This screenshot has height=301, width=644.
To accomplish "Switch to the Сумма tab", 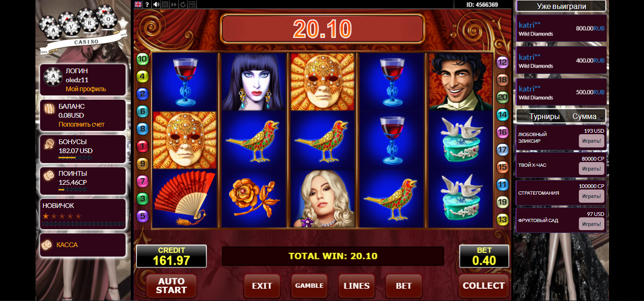I will click(x=585, y=116).
